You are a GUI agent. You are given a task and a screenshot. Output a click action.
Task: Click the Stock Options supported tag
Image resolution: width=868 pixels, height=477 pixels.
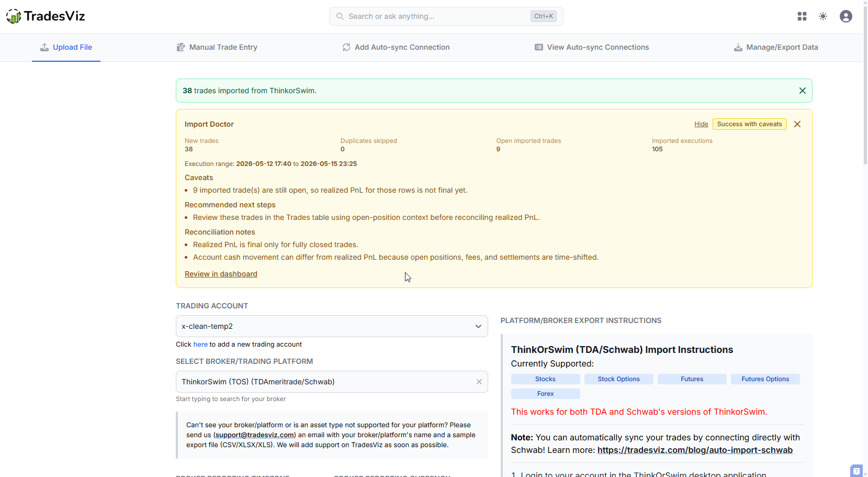pyautogui.click(x=618, y=379)
